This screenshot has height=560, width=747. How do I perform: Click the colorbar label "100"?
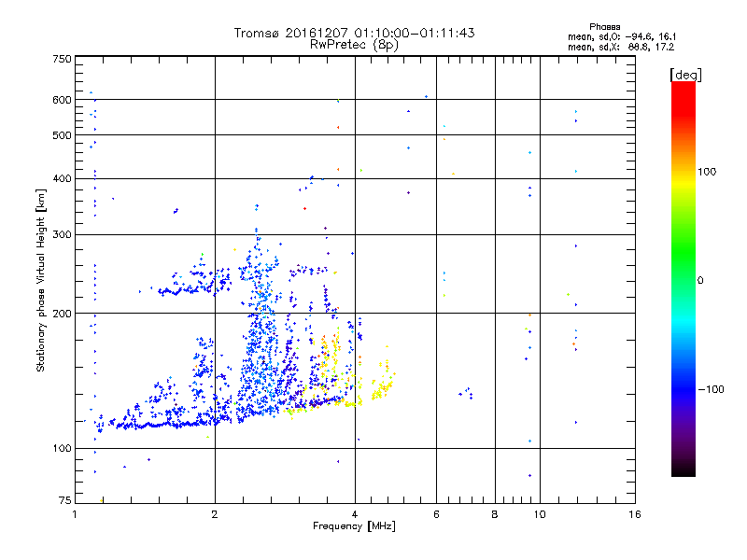click(x=707, y=172)
